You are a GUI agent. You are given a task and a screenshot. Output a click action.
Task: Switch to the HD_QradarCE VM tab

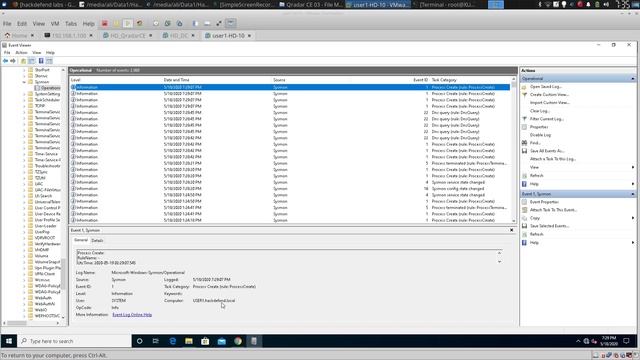point(128,36)
